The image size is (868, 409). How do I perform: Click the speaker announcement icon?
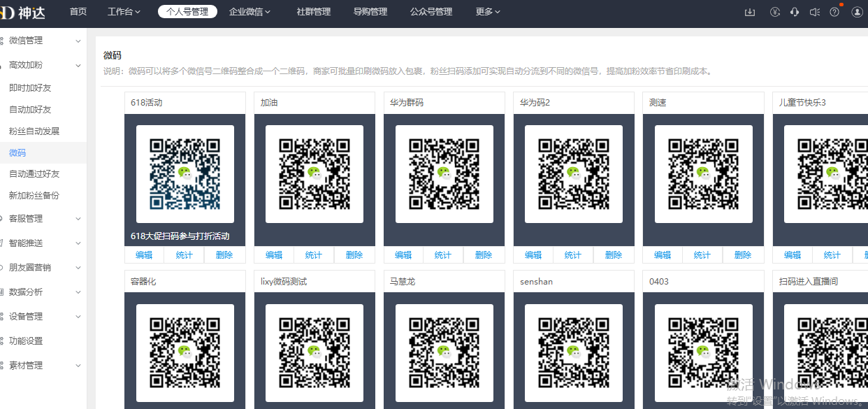coord(814,12)
